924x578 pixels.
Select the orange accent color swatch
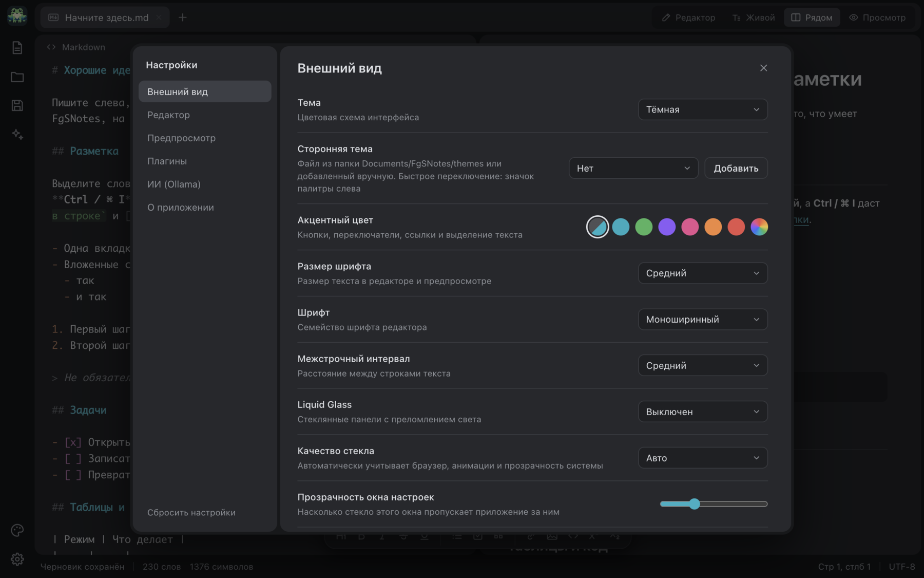[713, 227]
